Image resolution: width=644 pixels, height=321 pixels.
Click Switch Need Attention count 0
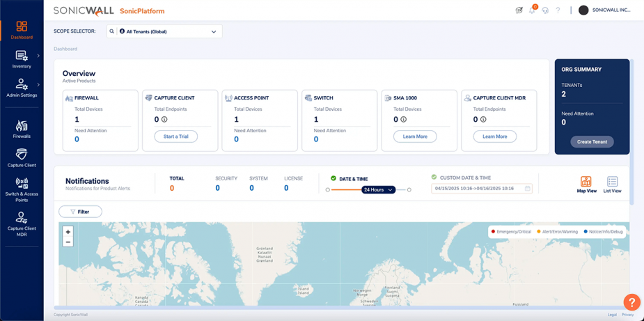coord(316,139)
